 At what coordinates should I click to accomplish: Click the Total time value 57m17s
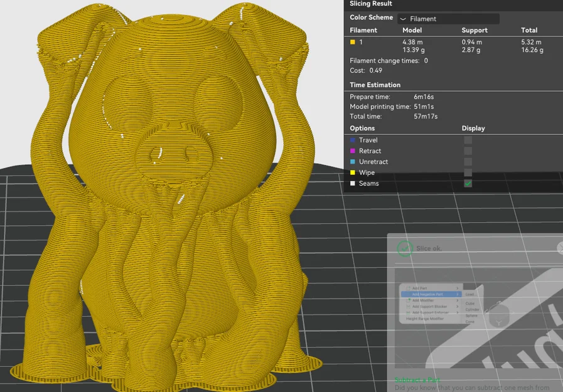[426, 116]
